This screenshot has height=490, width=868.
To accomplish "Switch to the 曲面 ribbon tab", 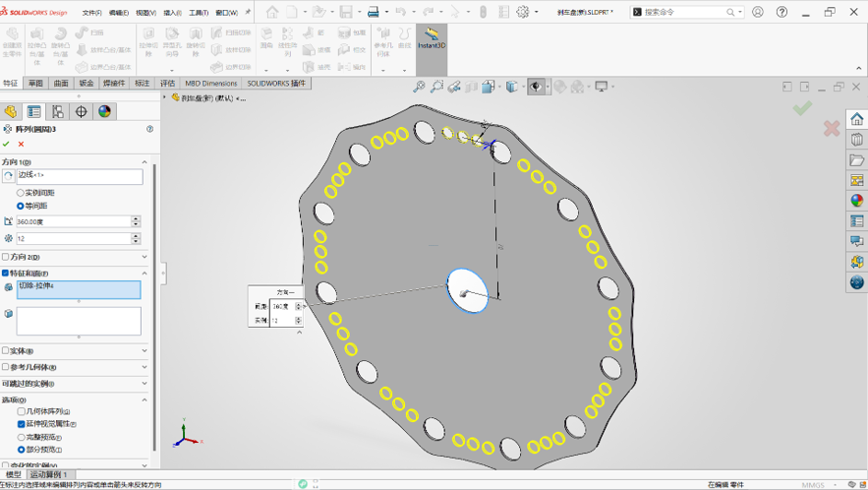I will pyautogui.click(x=62, y=84).
